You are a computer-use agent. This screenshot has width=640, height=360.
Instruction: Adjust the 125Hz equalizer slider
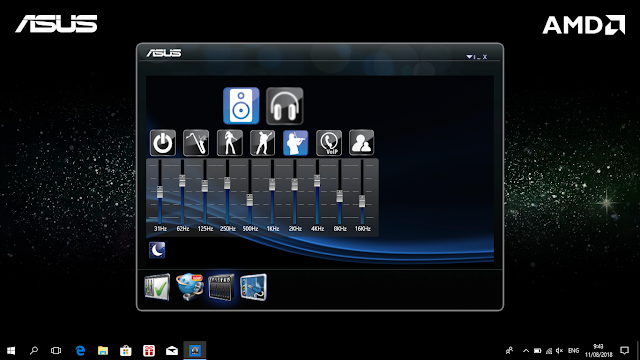[x=205, y=186]
